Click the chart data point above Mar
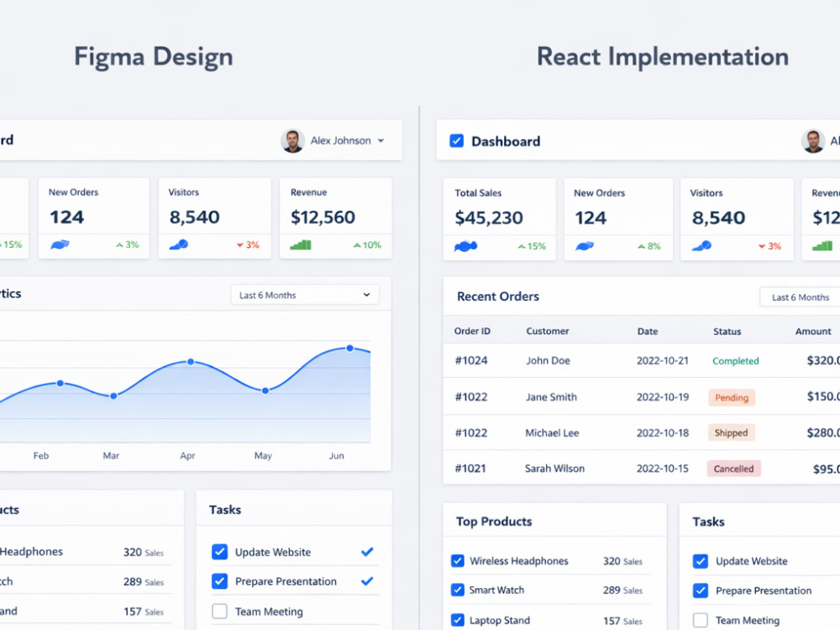Screen dimensions: 840x630 click(113, 396)
